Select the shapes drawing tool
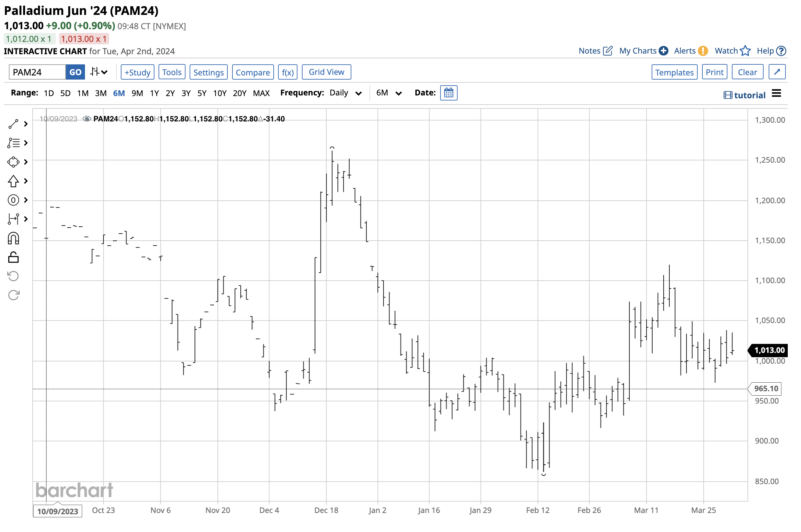The image size is (801, 532). pyautogui.click(x=13, y=162)
